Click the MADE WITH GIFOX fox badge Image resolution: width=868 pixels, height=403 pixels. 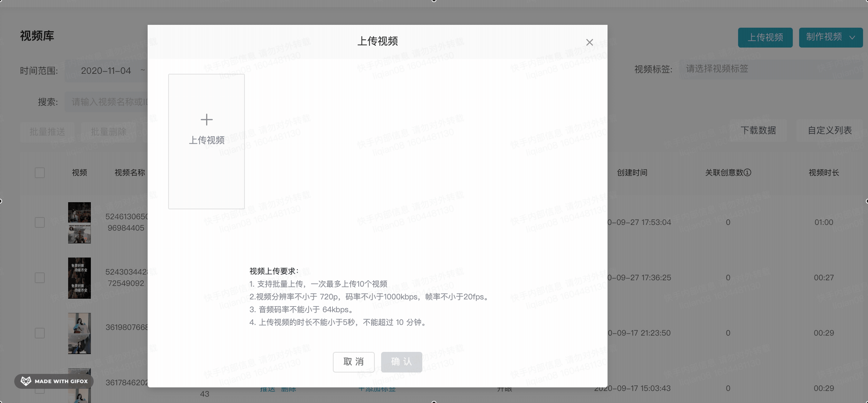tap(54, 381)
